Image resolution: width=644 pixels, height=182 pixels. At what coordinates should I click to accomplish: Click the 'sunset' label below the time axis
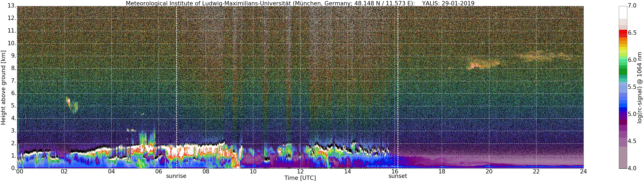398,176
